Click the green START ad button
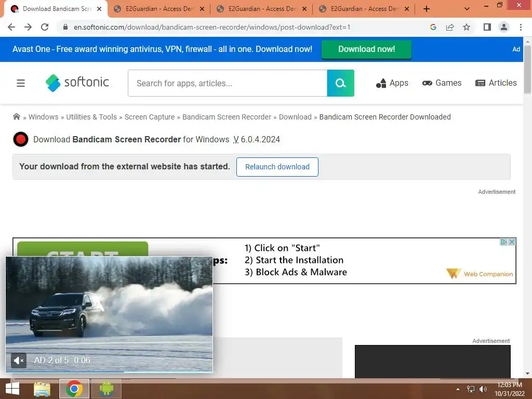The image size is (532, 399). coord(83,249)
